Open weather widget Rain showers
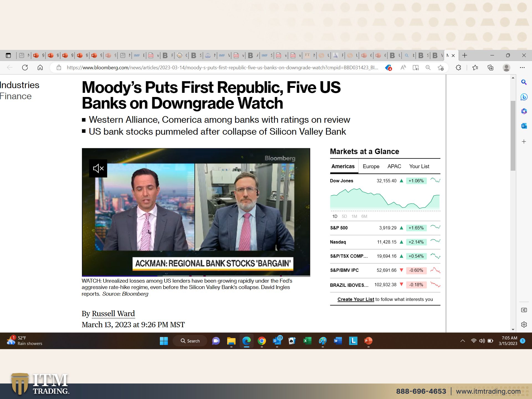This screenshot has width=532, height=399. (x=24, y=341)
